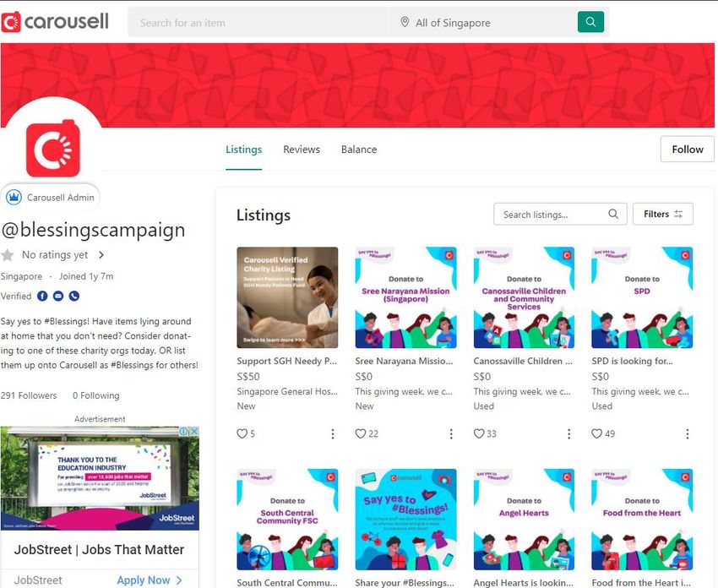Click JobStreet | Jobs That Matter headline
This screenshot has height=588, width=718.
[99, 549]
